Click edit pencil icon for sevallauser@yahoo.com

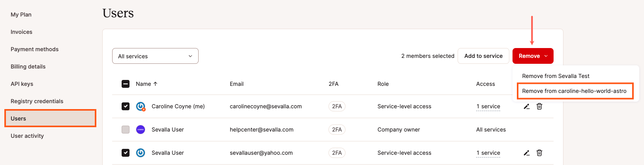coord(526,153)
